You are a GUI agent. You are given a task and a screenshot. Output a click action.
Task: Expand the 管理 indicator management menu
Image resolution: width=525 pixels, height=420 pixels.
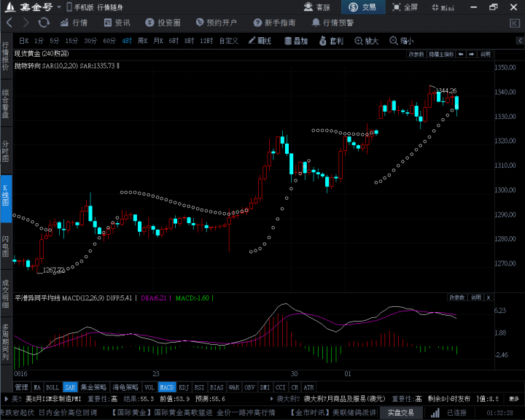(21, 387)
